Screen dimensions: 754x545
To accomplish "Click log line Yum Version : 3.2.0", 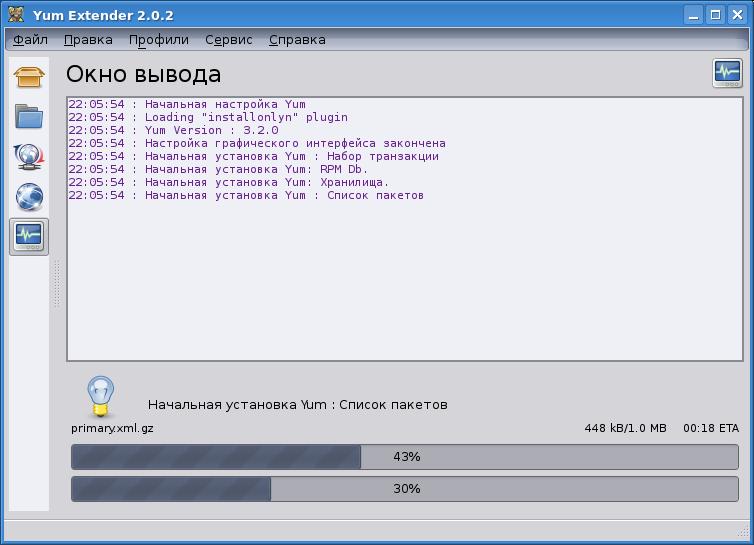I will pos(173,130).
